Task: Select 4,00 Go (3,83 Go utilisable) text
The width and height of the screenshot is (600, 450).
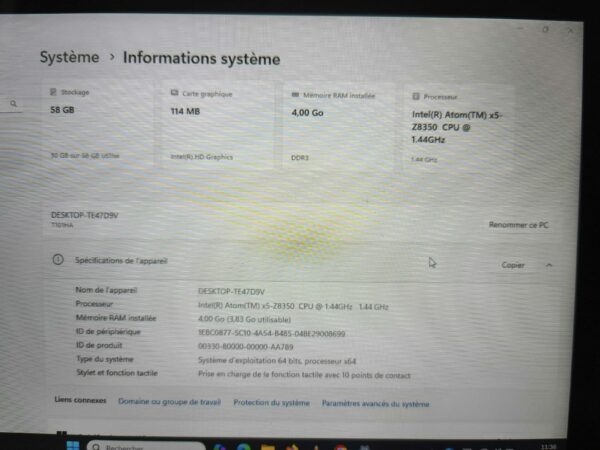Action: [x=244, y=319]
